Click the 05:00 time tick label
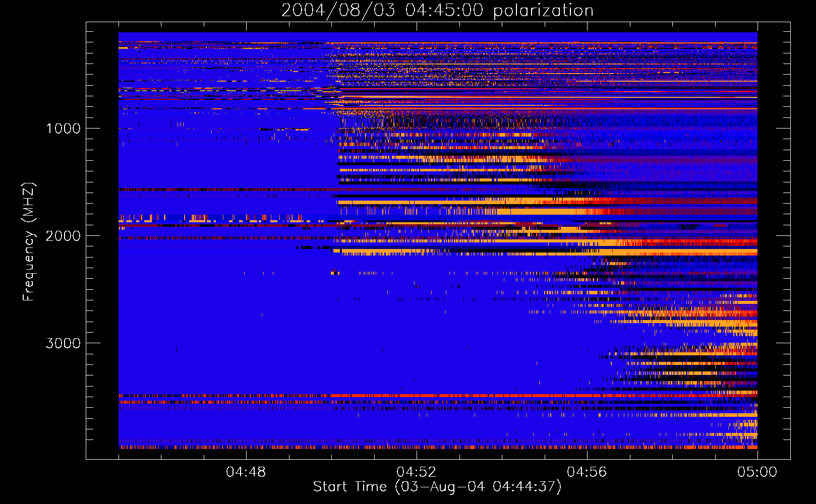 757,472
